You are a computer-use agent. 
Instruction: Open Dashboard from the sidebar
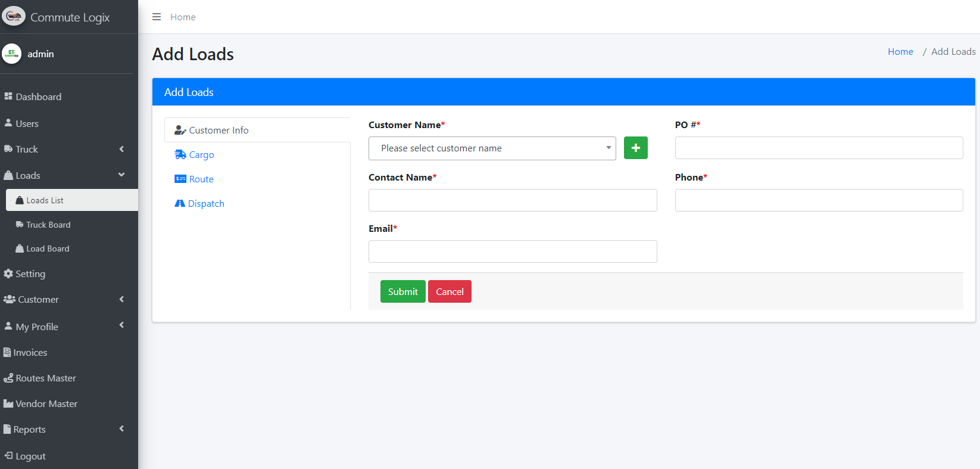coord(38,97)
